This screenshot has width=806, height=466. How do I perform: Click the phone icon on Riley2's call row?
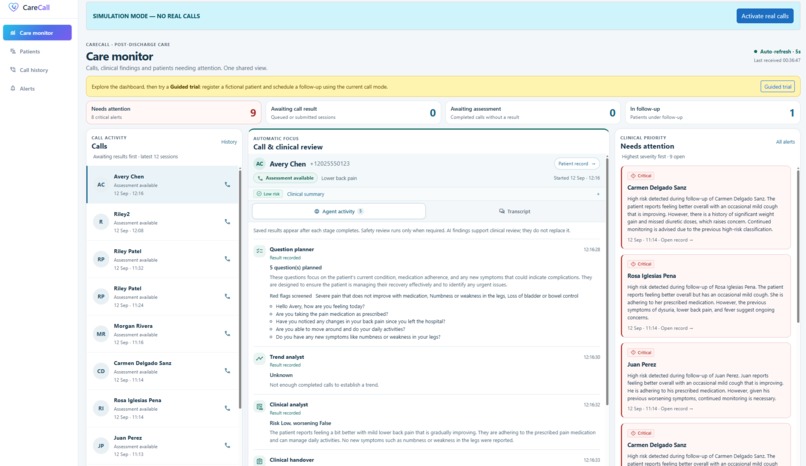(227, 222)
